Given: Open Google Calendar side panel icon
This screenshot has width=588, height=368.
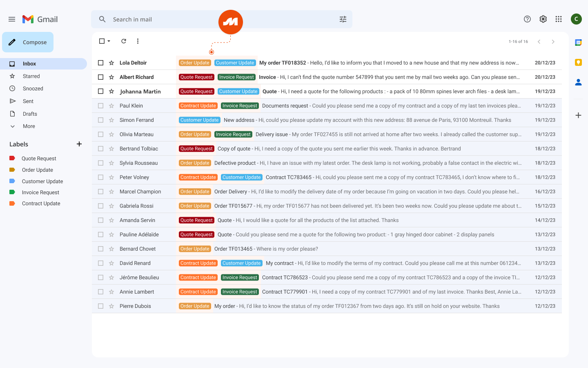Looking at the screenshot, I should [578, 43].
